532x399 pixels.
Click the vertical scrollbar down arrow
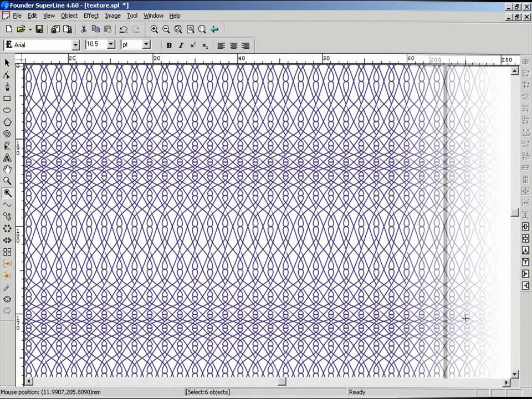click(x=515, y=374)
